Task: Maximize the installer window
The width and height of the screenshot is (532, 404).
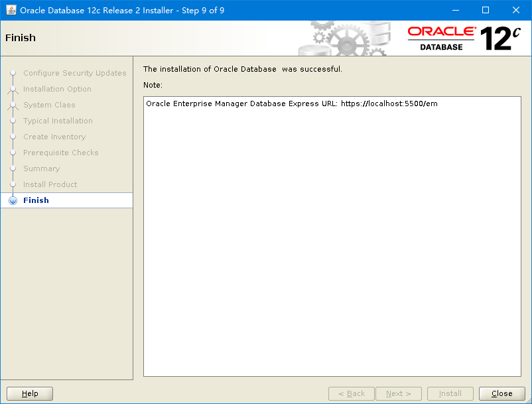Action: [x=486, y=10]
